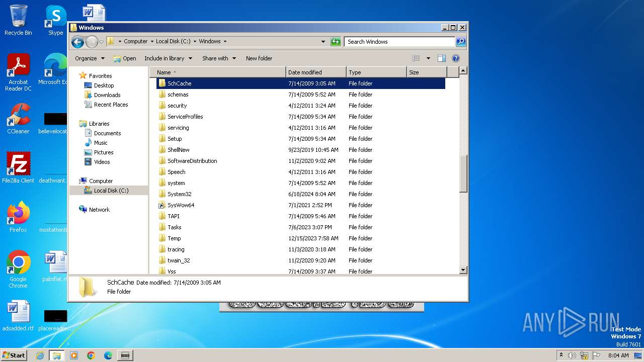Image resolution: width=644 pixels, height=362 pixels.
Task: Launch Edge from the taskbar
Action: click(108, 355)
